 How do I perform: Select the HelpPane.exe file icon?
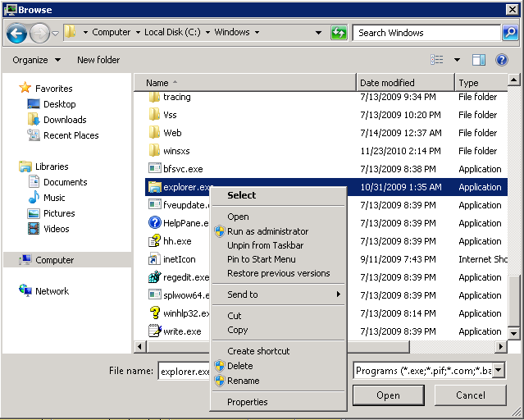pos(154,222)
